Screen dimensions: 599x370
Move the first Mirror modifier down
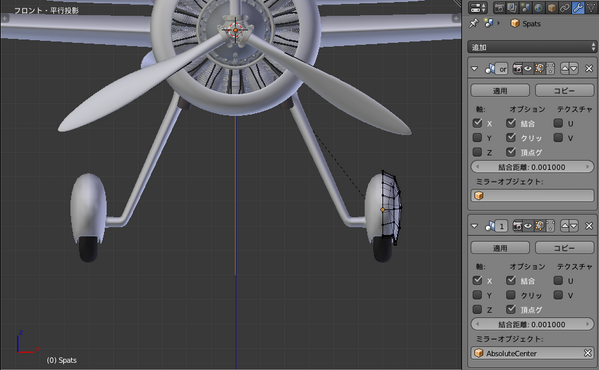click(x=574, y=69)
